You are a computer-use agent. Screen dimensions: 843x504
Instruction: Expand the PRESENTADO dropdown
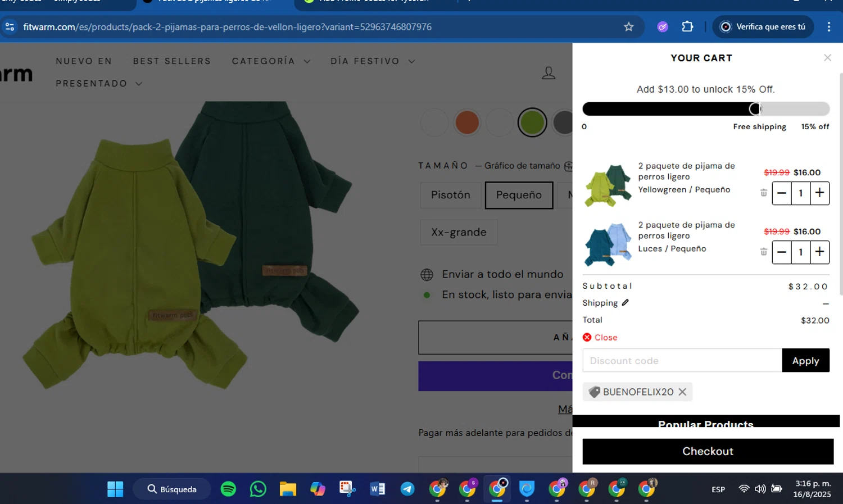coord(99,84)
